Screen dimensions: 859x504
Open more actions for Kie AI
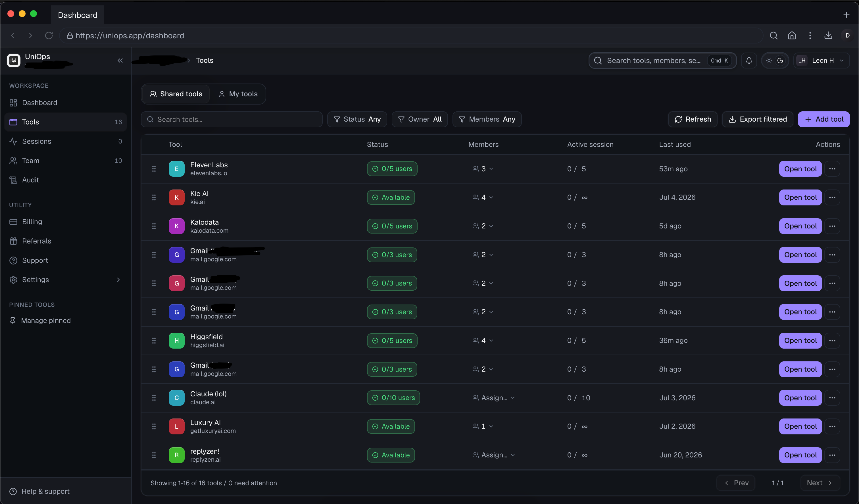click(x=832, y=197)
